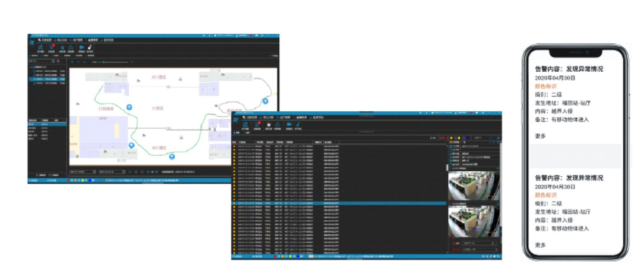The height and width of the screenshot is (268, 644).
Task: Click the bottom-most blue pin marker on the map
Action: tap(172, 156)
